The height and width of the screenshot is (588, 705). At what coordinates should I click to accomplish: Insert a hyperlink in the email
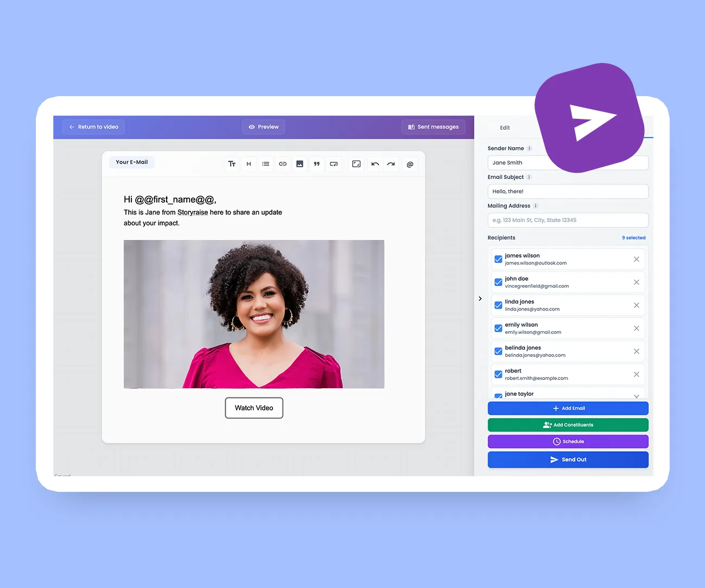(x=283, y=164)
